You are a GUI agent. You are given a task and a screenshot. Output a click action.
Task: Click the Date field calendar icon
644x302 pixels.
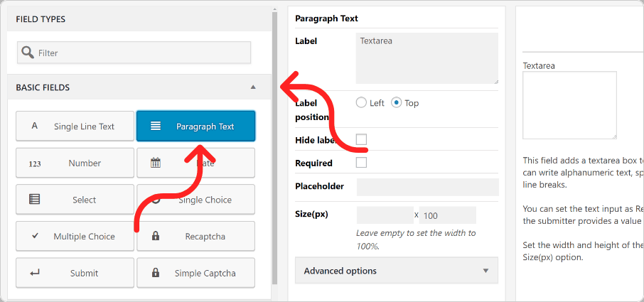pyautogui.click(x=155, y=163)
